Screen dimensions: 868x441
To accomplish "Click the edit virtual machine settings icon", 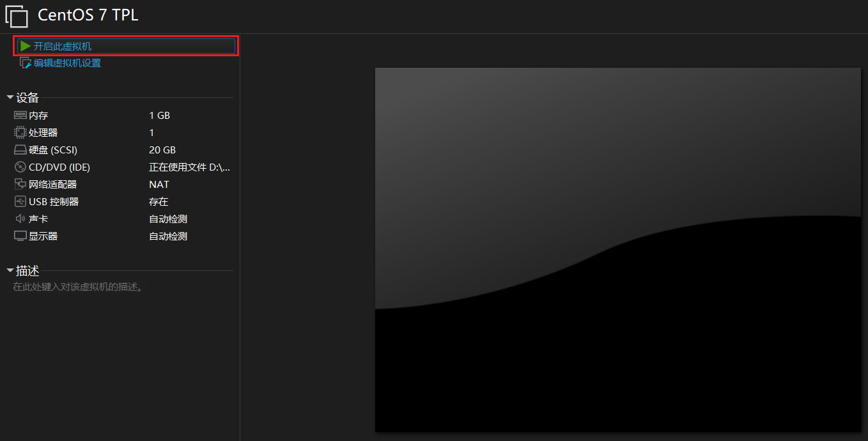I will [26, 63].
